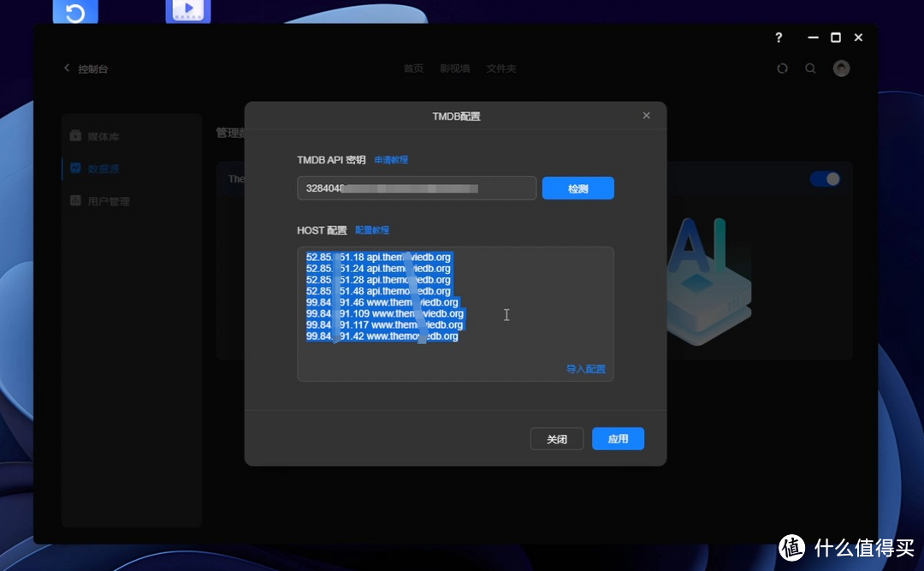Close the TMDB配置 dialog with X
The width and height of the screenshot is (924, 571).
coord(647,116)
